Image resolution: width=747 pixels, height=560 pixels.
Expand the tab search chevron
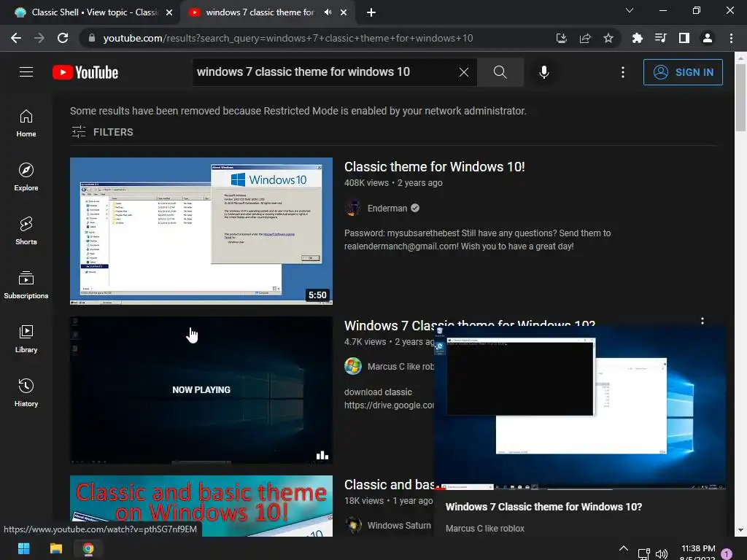pyautogui.click(x=630, y=10)
